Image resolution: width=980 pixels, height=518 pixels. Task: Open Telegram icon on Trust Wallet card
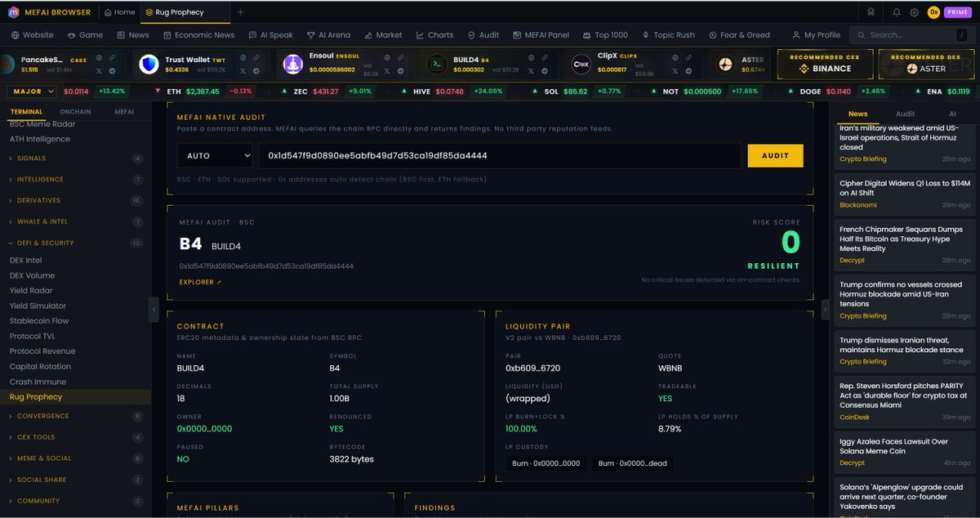tap(256, 72)
